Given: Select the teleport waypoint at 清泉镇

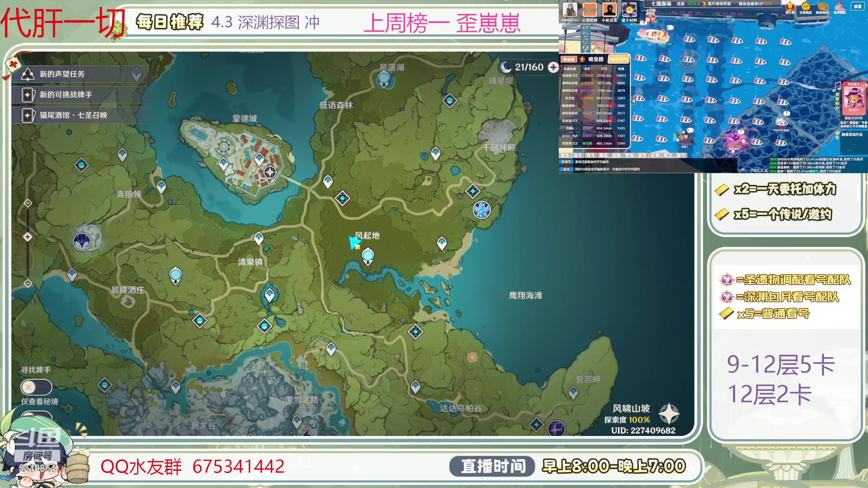Looking at the screenshot, I should pyautogui.click(x=259, y=238).
